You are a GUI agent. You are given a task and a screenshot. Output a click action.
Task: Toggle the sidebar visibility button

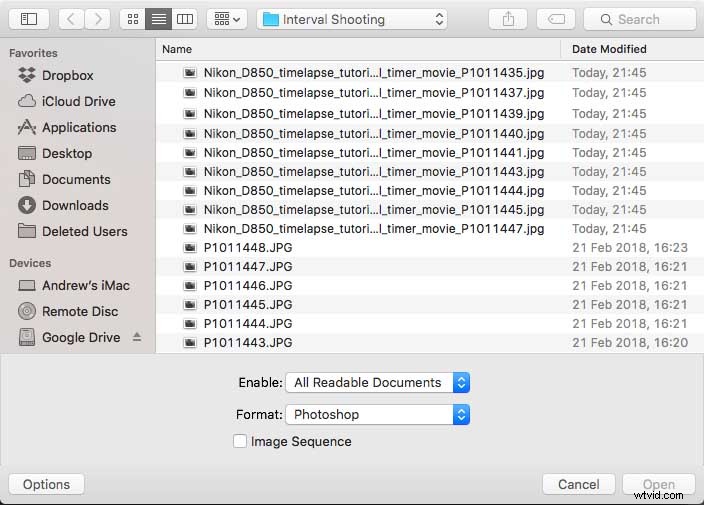(29, 19)
